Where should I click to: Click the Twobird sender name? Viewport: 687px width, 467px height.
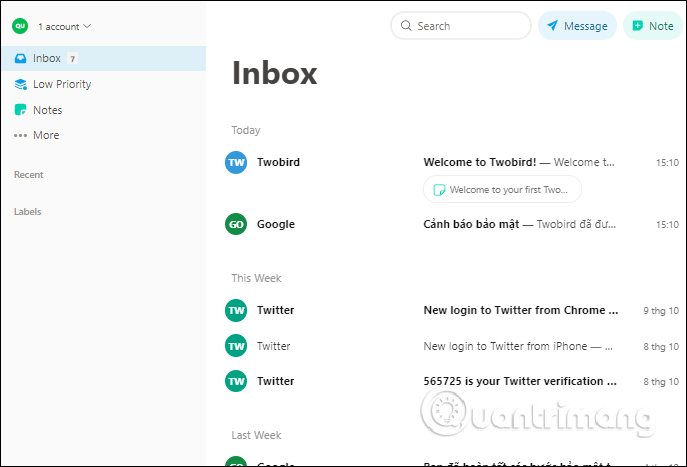(x=278, y=162)
